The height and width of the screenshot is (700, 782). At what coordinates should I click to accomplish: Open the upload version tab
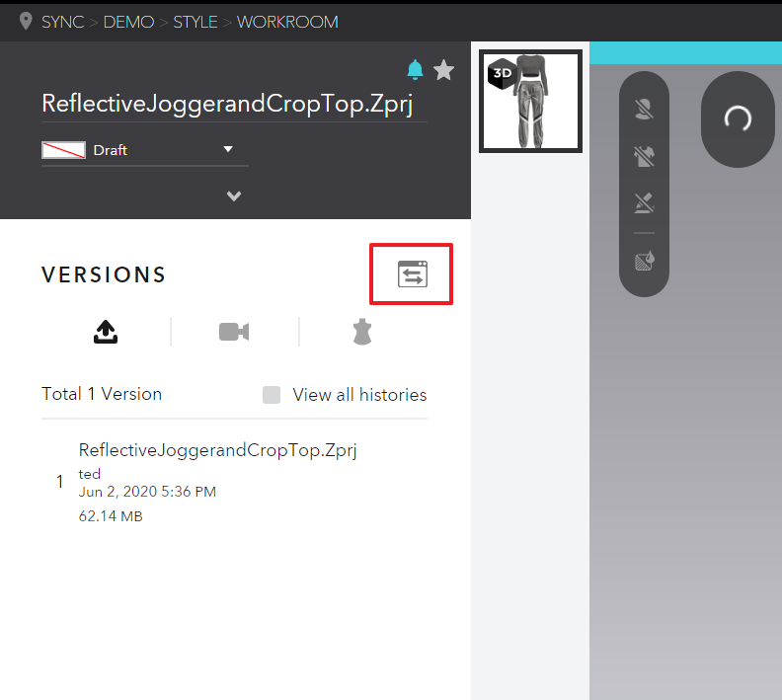click(106, 332)
